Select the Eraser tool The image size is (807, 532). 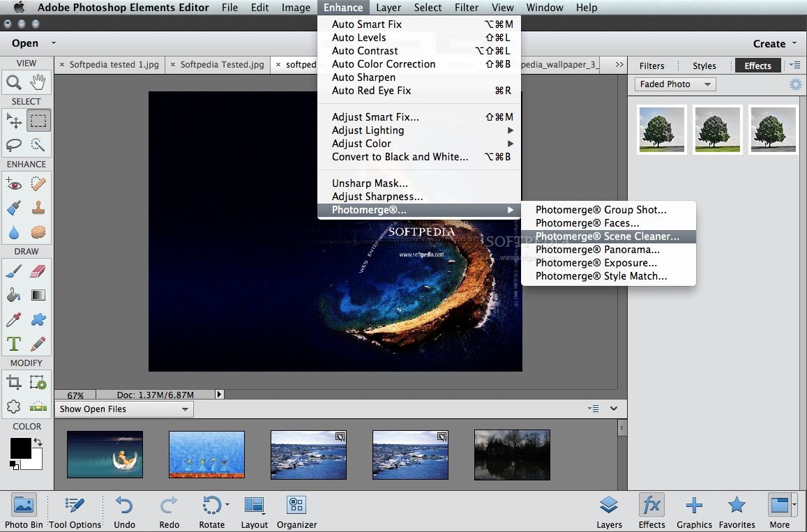tap(38, 271)
